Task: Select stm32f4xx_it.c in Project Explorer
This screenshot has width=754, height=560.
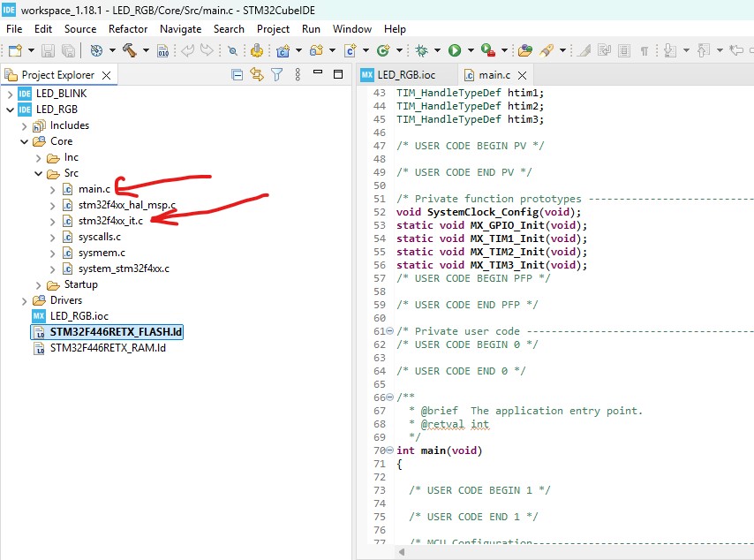Action: click(110, 221)
